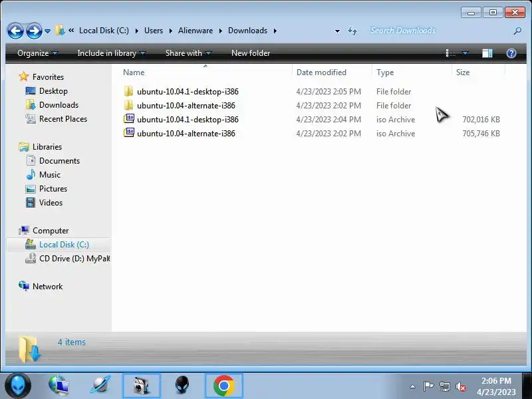The height and width of the screenshot is (399, 532).
Task: Click the 4/23/2023 2:05 PM date cell
Action: pos(329,92)
